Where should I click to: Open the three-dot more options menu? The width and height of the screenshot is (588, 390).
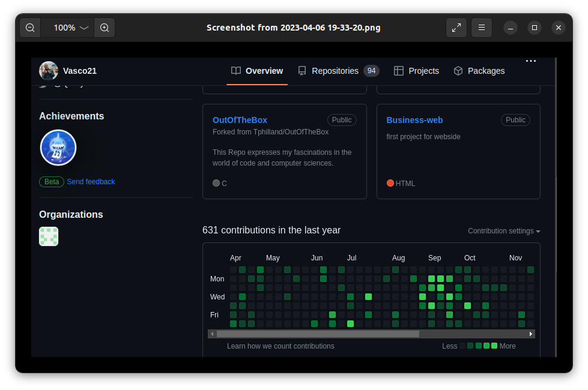[530, 61]
